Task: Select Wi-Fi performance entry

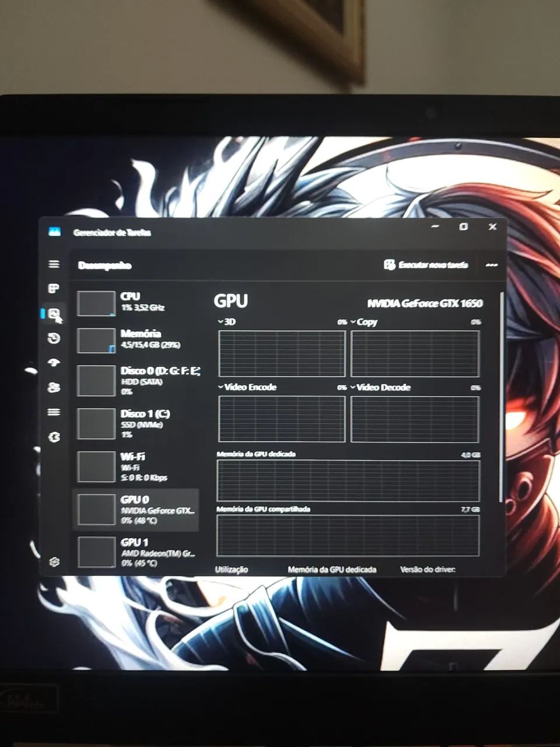Action: pos(136,466)
